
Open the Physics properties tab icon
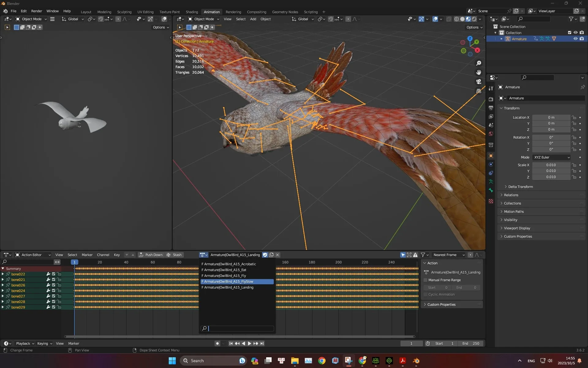click(491, 164)
